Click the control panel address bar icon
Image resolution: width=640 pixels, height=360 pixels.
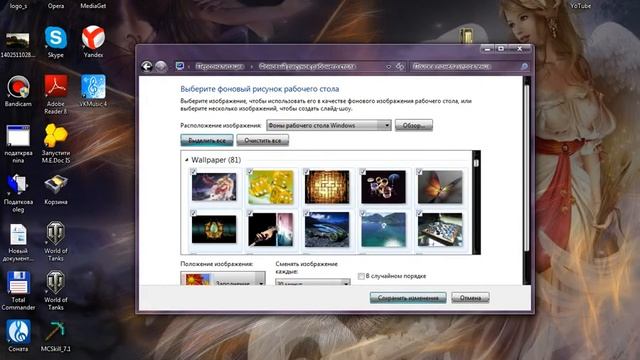tap(180, 66)
